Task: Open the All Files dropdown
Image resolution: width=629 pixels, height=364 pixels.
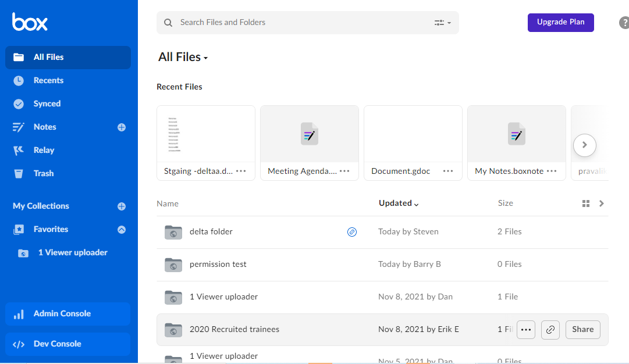Action: 183,56
